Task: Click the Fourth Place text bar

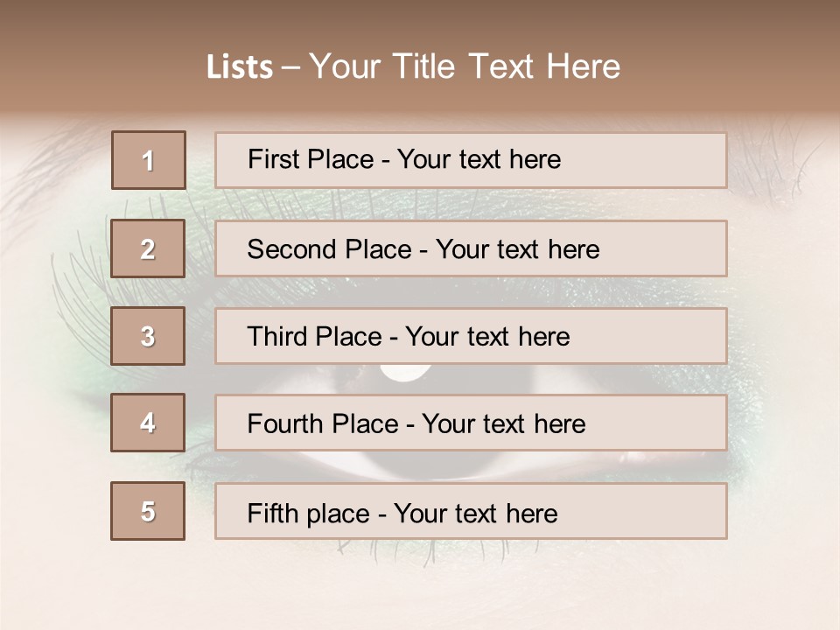Action: tap(471, 423)
